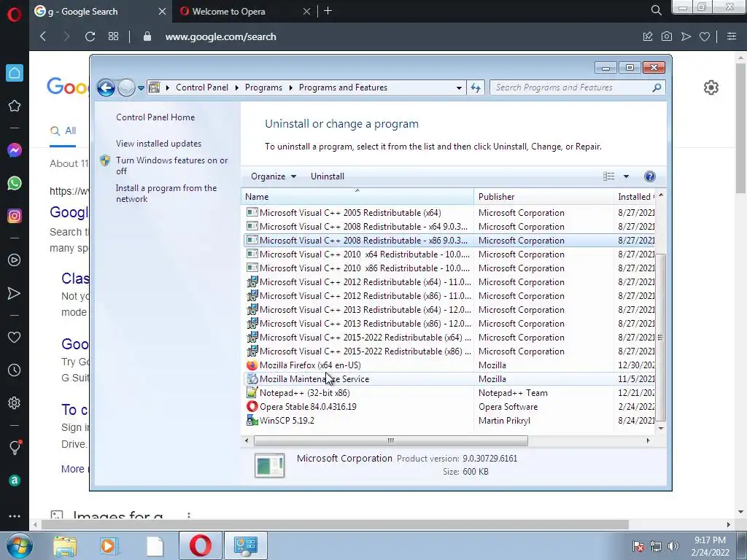Click Back arrow in Control Panel window
Viewport: 747px width, 560px height.
(106, 87)
